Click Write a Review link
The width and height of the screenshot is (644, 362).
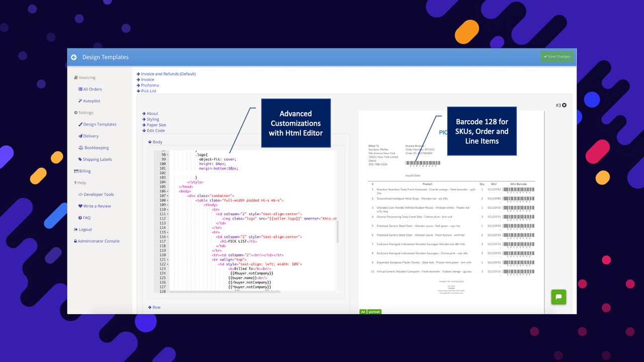tap(95, 206)
